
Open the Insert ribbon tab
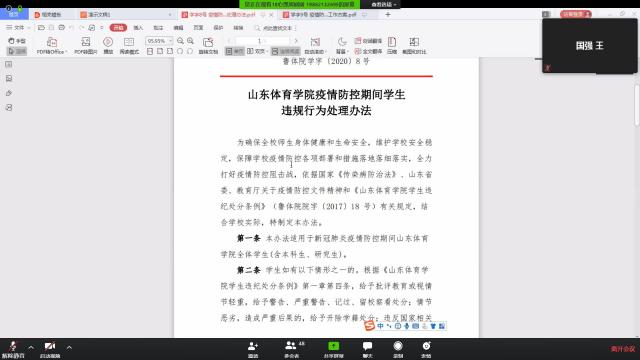(138, 28)
